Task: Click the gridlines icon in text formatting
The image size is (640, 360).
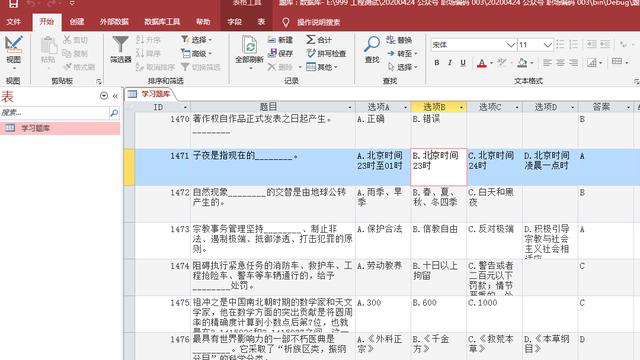Action: [x=617, y=62]
